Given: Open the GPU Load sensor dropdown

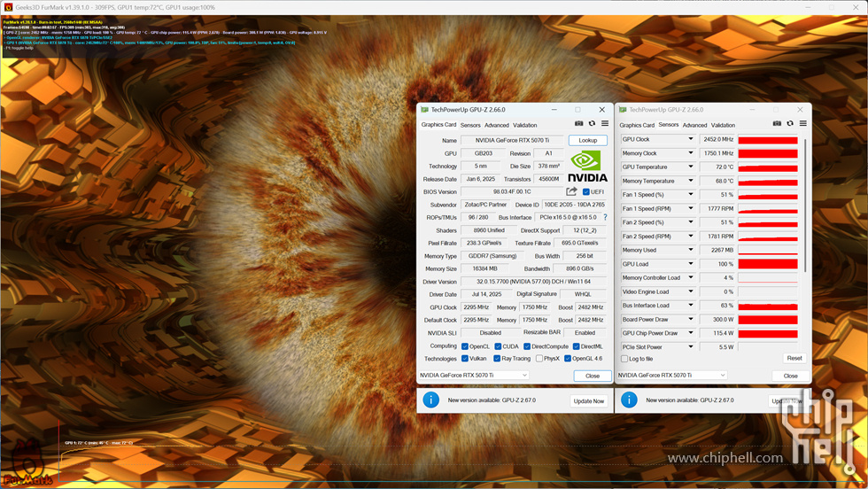Looking at the screenshot, I should coord(690,264).
